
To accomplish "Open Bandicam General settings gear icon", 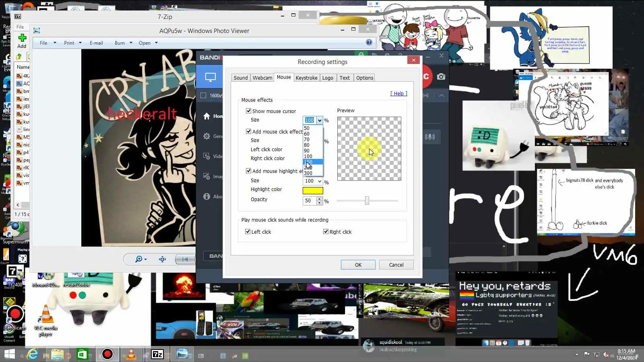I will pos(206,136).
